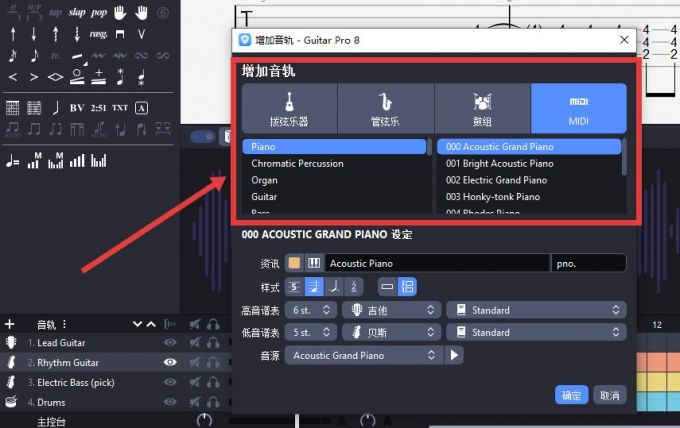
Task: Click the rasgueado (rasg.) icon
Action: 98,34
